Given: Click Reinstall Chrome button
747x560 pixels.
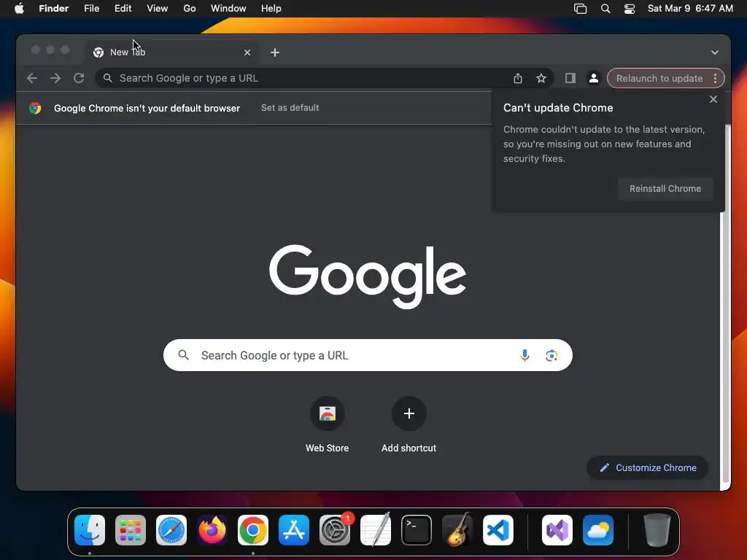Looking at the screenshot, I should coord(665,189).
